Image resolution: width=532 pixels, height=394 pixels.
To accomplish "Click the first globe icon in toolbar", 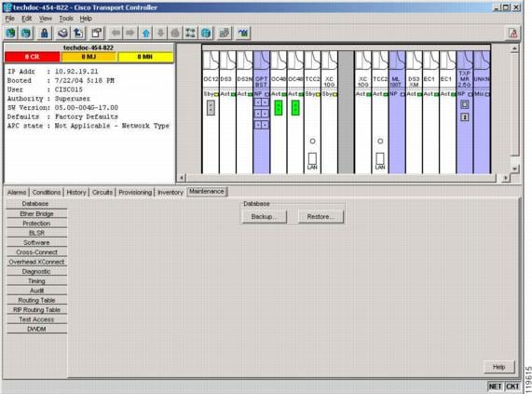I will click(10, 33).
